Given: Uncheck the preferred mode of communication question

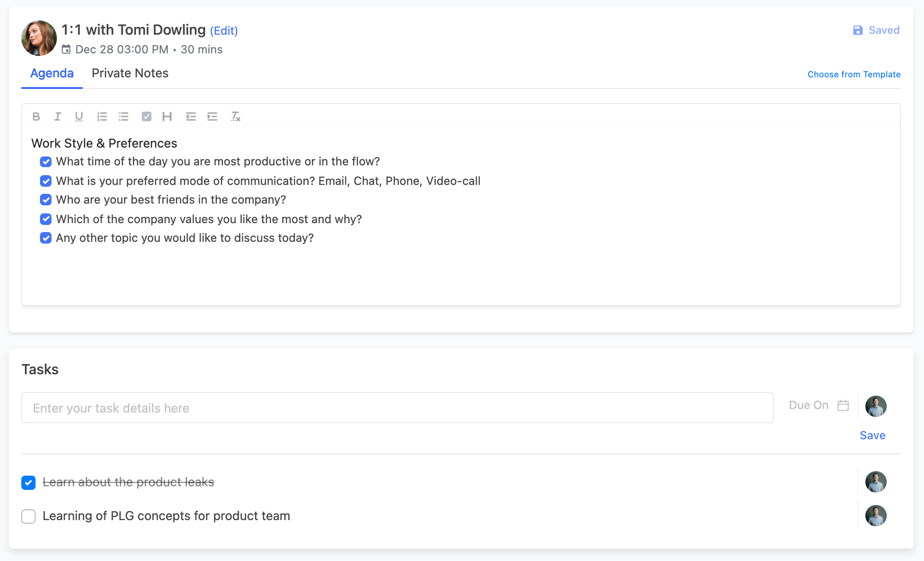Looking at the screenshot, I should (x=46, y=181).
